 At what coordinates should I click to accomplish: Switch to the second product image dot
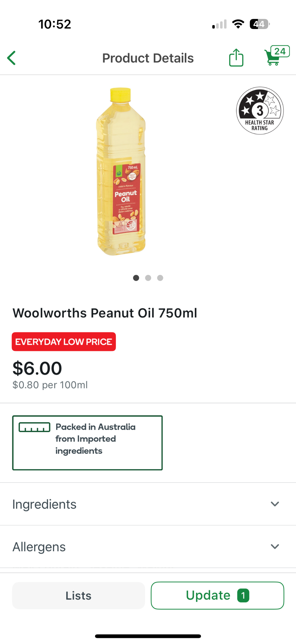[x=148, y=278]
